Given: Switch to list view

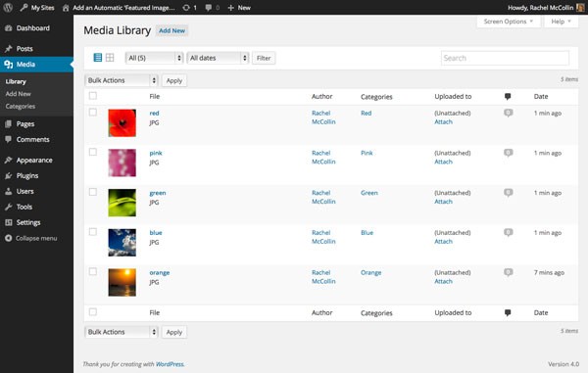Looking at the screenshot, I should pos(97,58).
